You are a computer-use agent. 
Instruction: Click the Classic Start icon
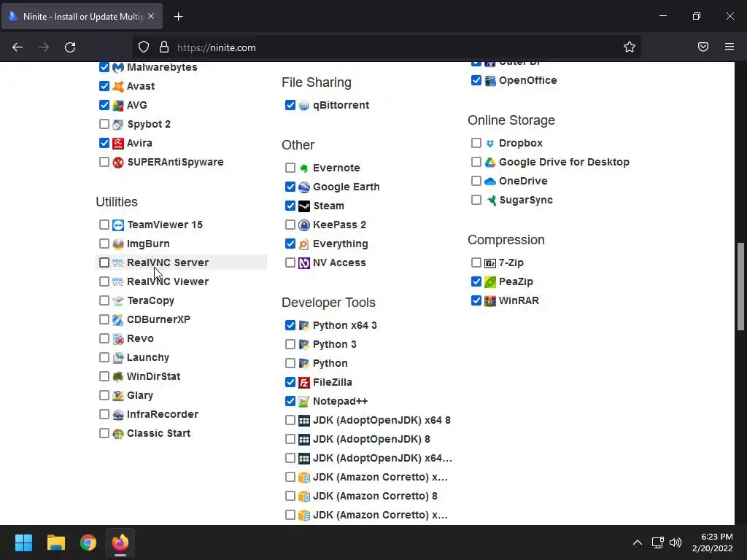tap(117, 433)
